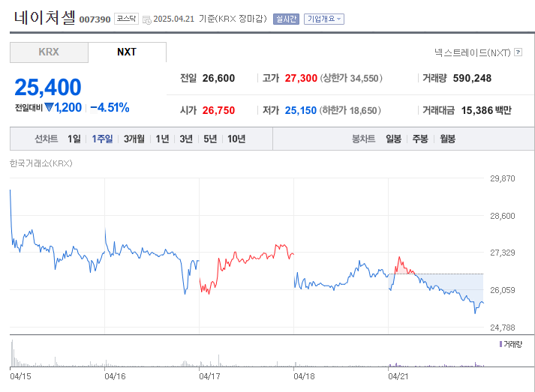The image size is (535, 392).
Task: Click the 저가 value 25,150
Action: click(x=301, y=110)
